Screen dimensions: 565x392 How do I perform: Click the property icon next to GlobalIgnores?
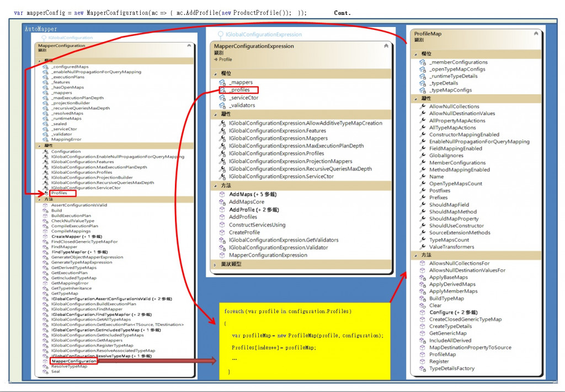click(x=422, y=155)
